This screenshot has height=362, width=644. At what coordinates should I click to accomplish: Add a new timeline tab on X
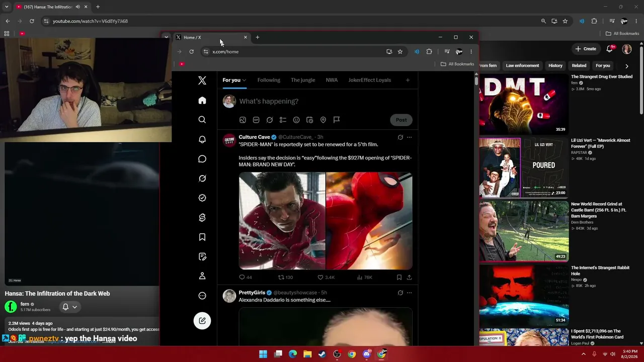[408, 80]
